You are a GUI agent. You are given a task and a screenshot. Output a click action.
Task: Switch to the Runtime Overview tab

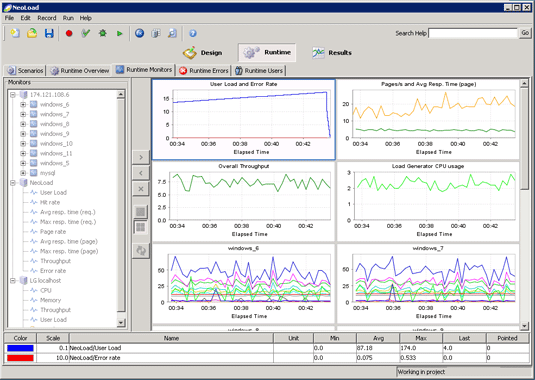click(x=80, y=71)
